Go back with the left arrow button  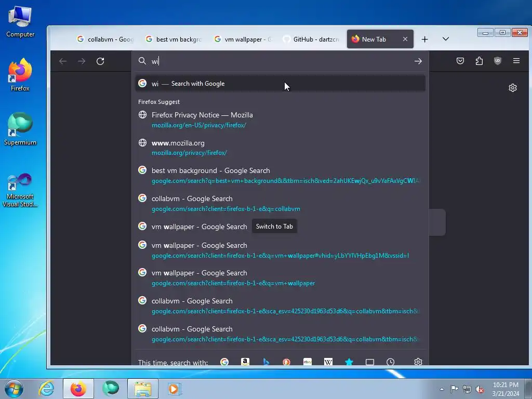click(63, 61)
